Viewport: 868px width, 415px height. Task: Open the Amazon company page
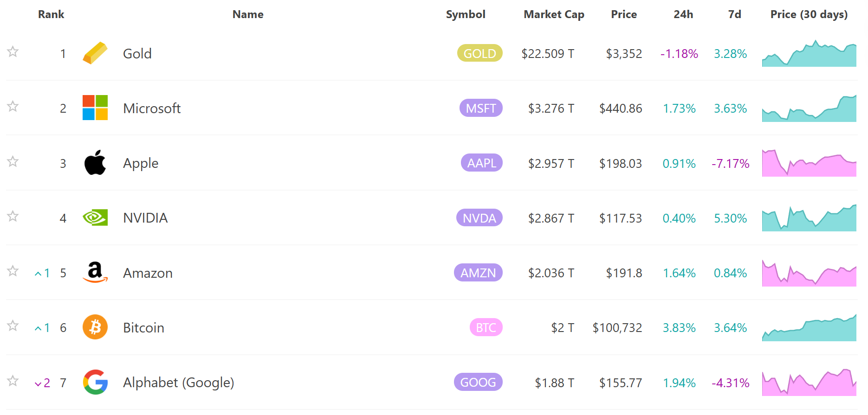coord(148,273)
